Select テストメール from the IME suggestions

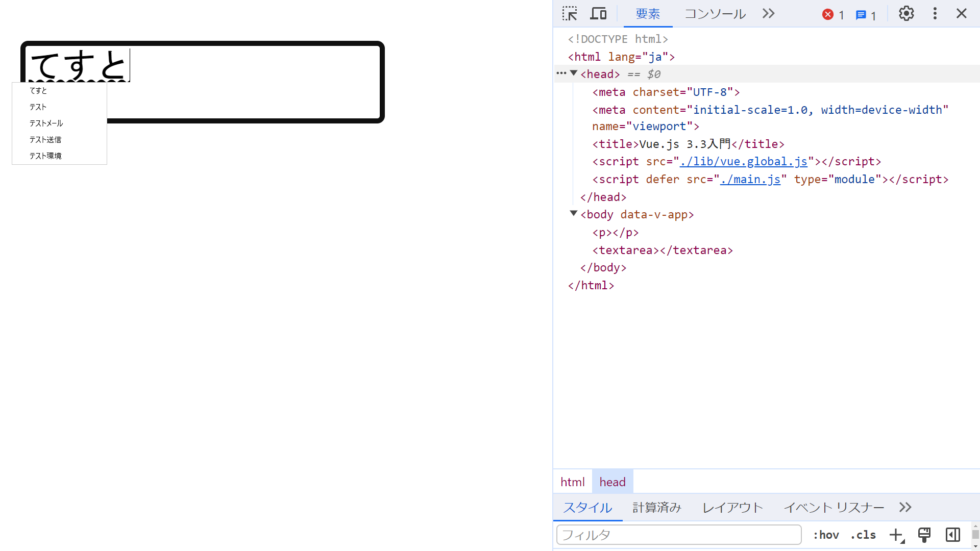tap(46, 123)
